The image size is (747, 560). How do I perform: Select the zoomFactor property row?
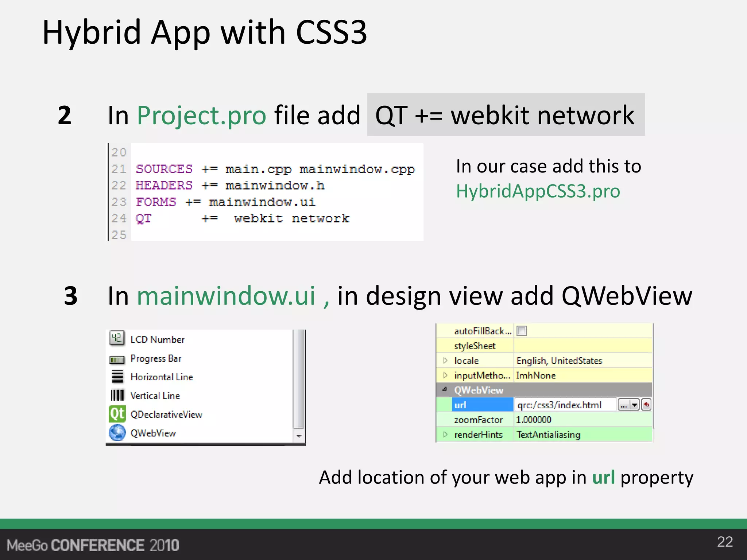tap(478, 420)
